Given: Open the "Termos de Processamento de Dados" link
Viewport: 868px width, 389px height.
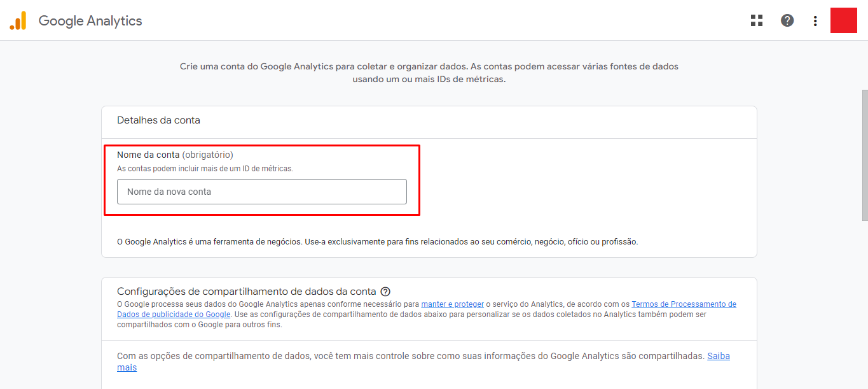Looking at the screenshot, I should (684, 304).
